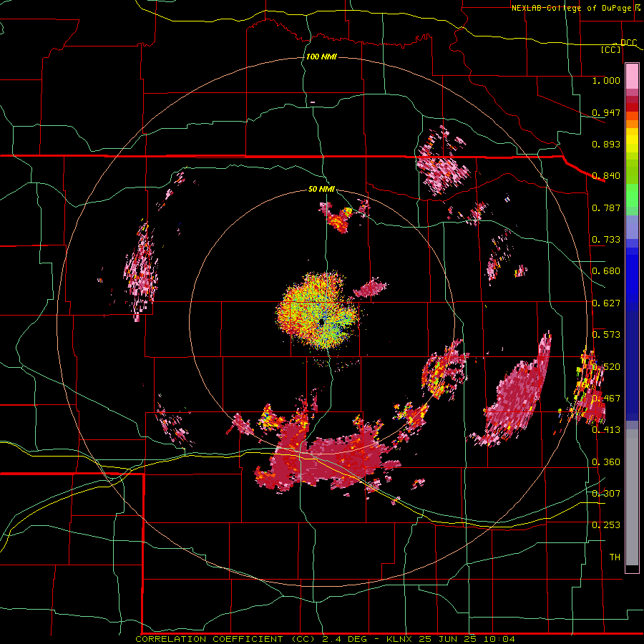Click the 0.787 scale value
Screen dimensions: 644x644
(x=606, y=208)
